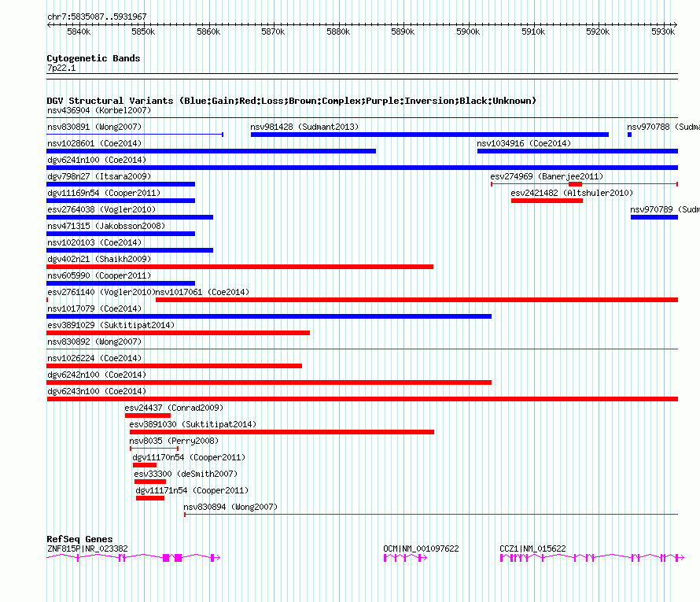Click the 5870k ruler position
Image resolution: width=700 pixels, height=602 pixels.
273,31
